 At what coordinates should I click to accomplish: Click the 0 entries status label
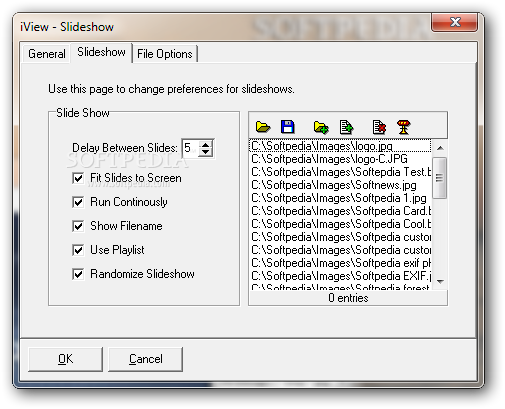point(348,298)
